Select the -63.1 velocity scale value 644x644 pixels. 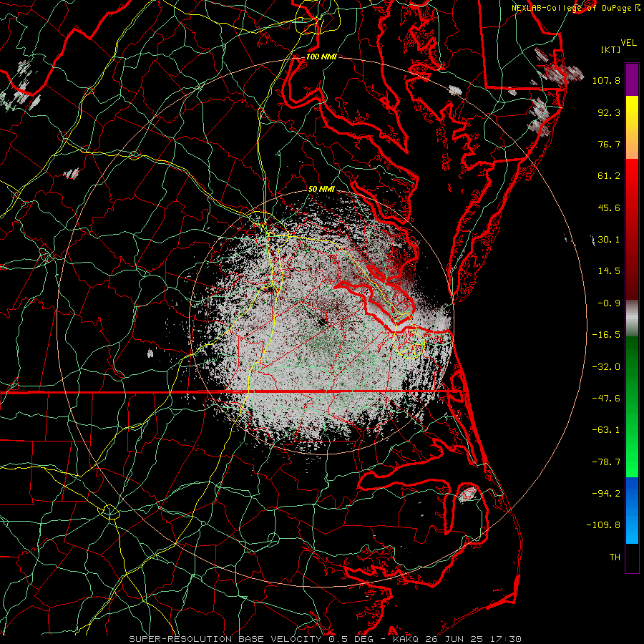(x=606, y=430)
